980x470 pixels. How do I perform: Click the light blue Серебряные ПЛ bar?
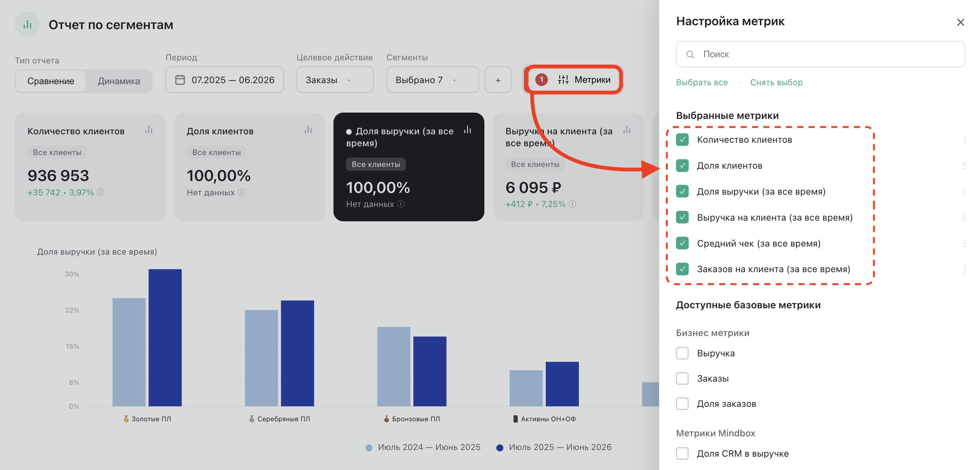[261, 358]
